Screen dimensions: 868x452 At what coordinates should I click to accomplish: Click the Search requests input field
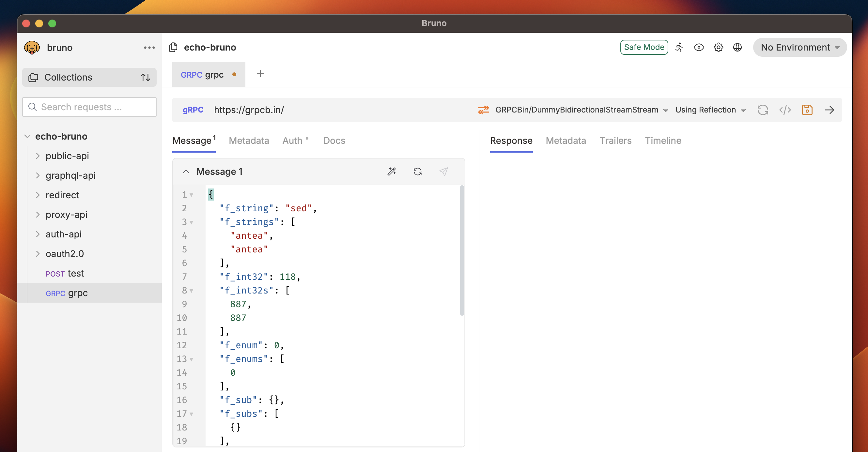point(89,107)
